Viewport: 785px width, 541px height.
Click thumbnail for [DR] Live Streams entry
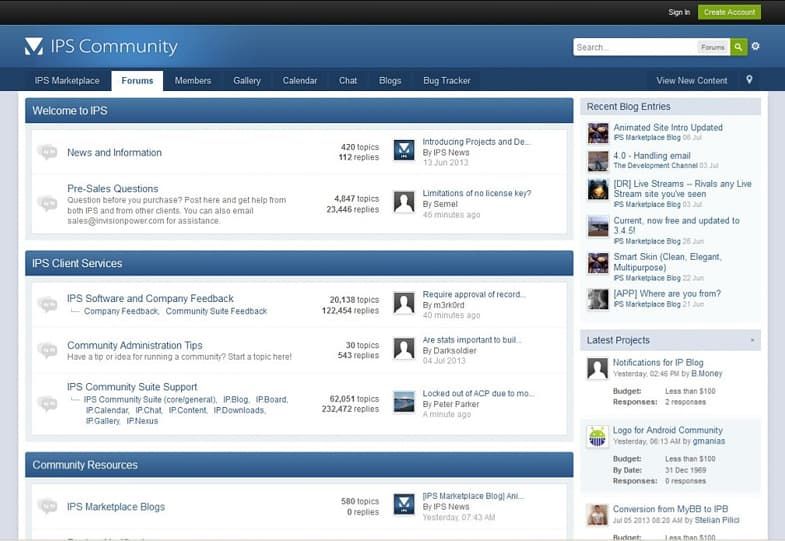(598, 190)
